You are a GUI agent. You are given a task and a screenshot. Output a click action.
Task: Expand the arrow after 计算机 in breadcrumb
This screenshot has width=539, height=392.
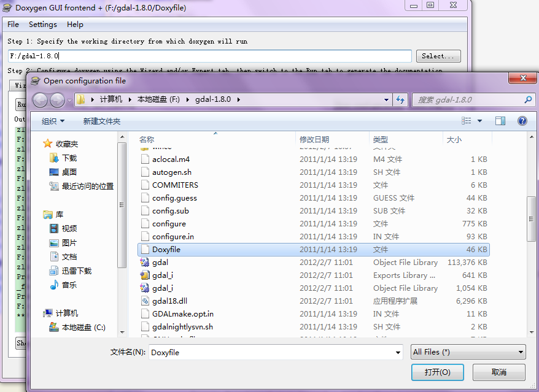click(130, 99)
